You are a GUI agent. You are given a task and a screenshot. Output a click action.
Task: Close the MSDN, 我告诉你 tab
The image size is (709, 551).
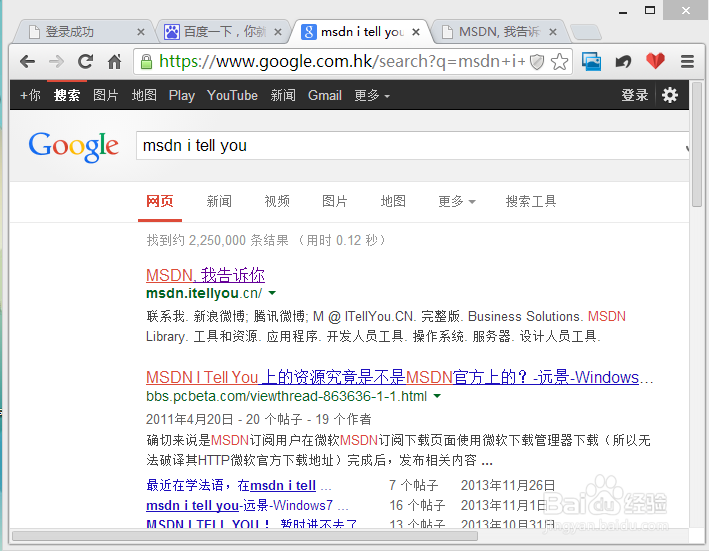coord(553,32)
